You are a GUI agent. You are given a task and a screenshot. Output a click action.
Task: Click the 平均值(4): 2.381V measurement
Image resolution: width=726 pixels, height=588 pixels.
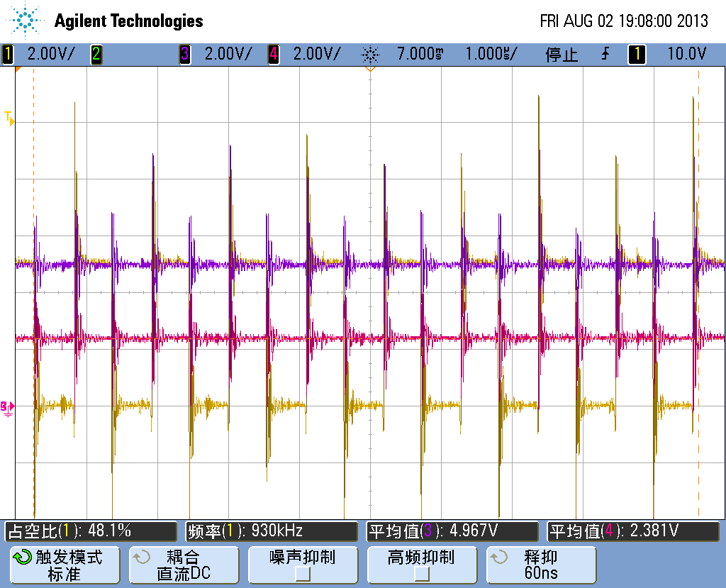[x=633, y=531]
